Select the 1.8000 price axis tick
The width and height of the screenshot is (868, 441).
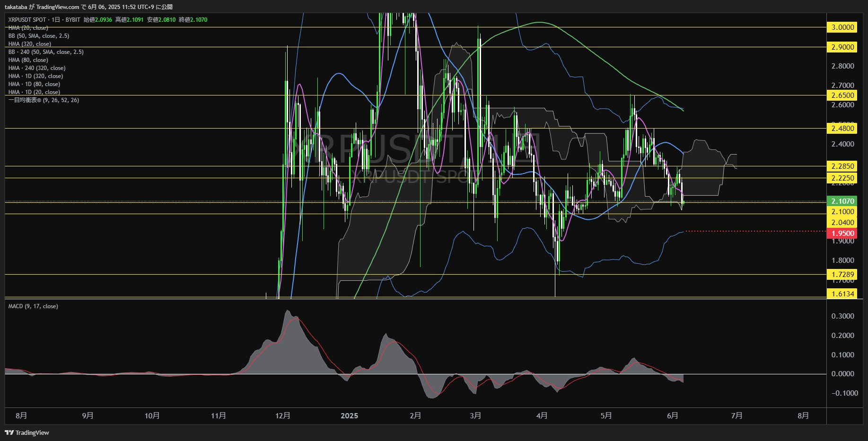pyautogui.click(x=843, y=260)
